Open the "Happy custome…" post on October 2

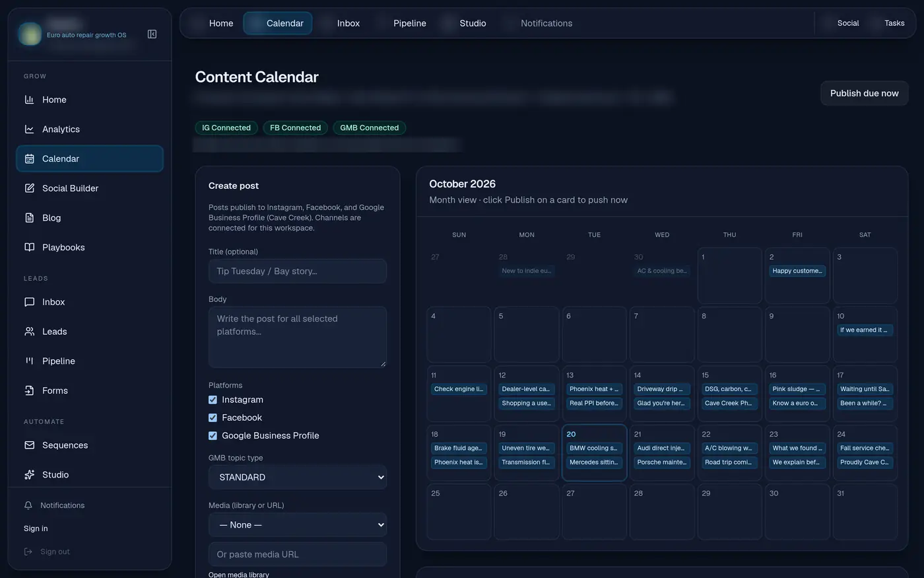pos(797,271)
